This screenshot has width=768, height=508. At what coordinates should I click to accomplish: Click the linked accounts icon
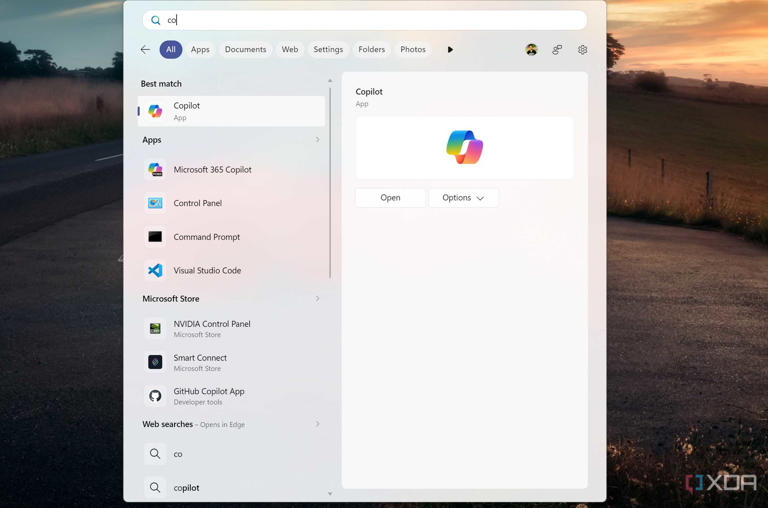coord(557,49)
